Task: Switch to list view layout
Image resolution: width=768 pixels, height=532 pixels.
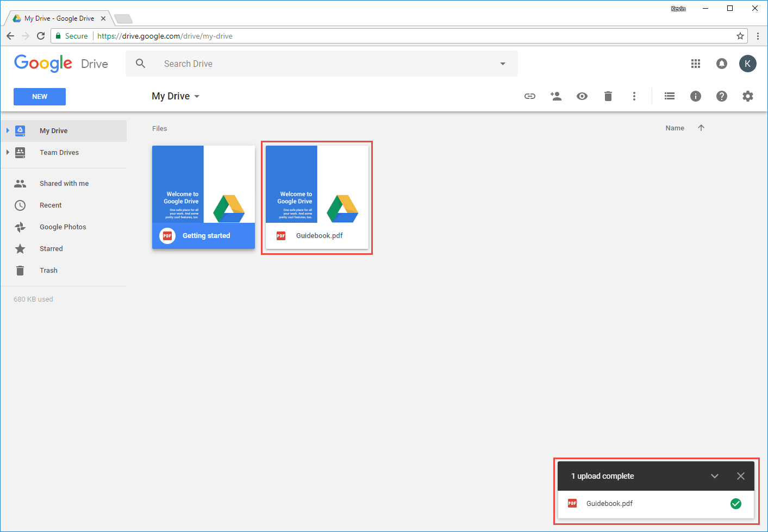Action: coord(669,96)
